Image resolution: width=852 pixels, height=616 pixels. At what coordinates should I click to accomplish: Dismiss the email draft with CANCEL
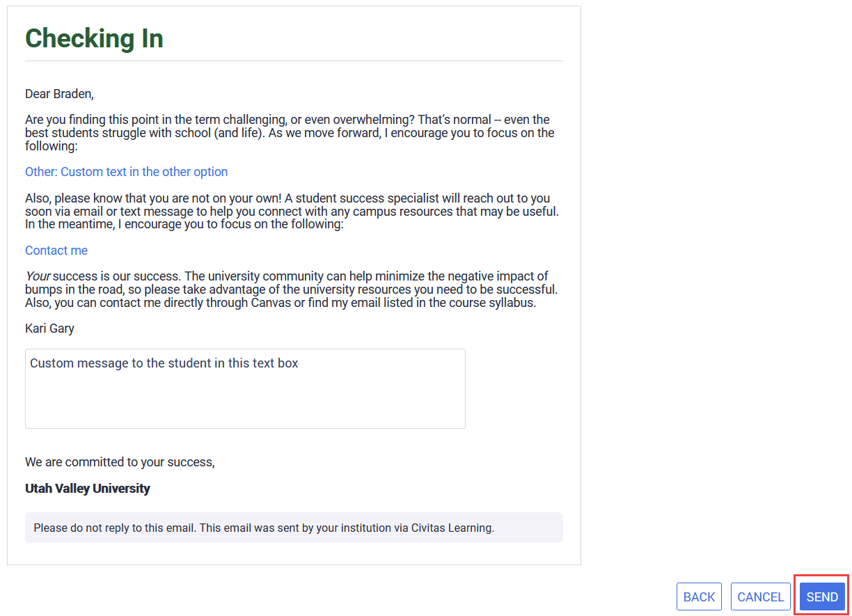coord(760,597)
